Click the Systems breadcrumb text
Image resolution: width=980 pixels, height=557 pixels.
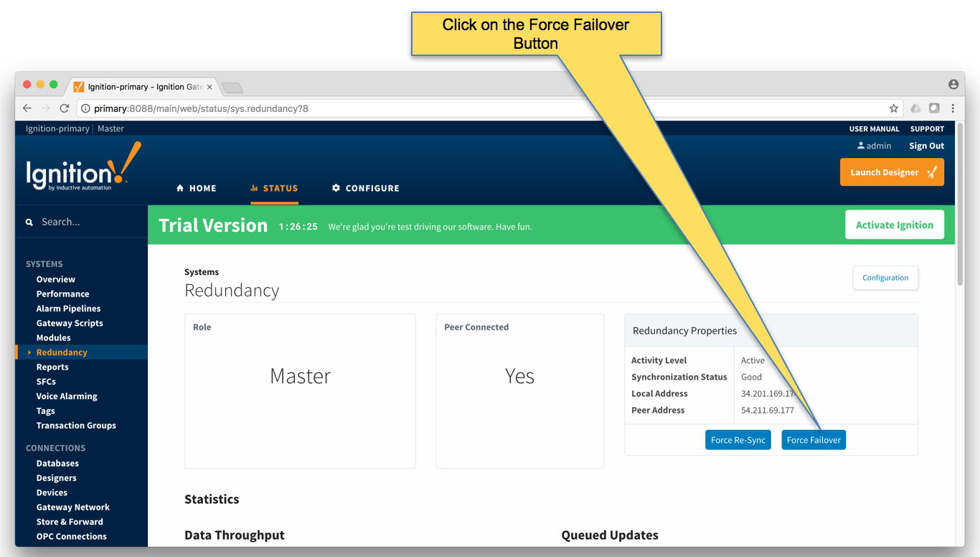[x=202, y=272]
